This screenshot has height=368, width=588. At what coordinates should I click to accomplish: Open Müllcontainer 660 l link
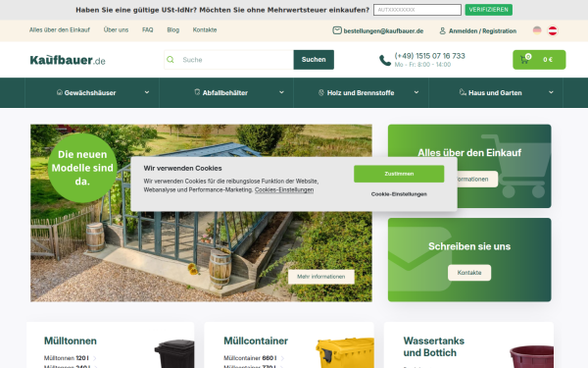(x=250, y=358)
